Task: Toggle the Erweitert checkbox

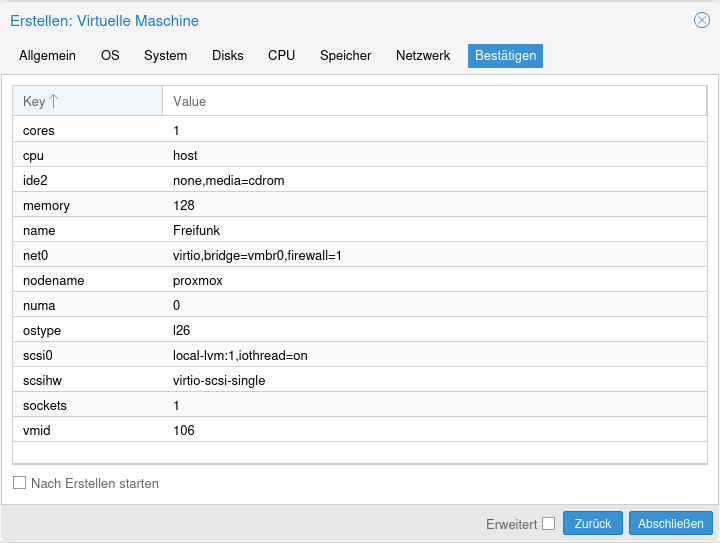Action: 548,523
